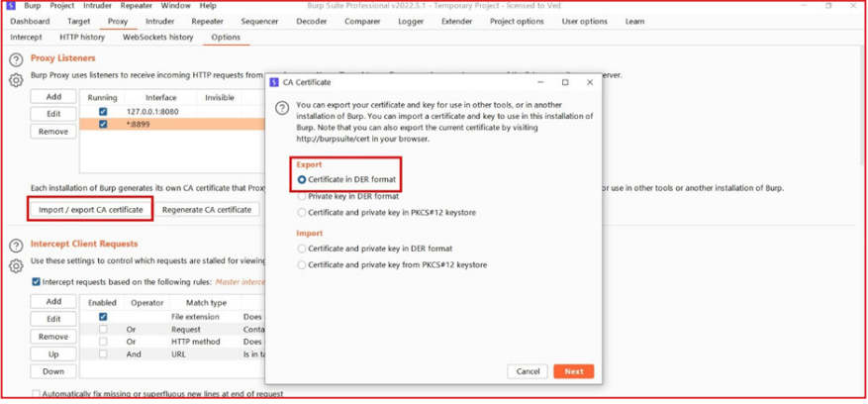The image size is (868, 404).
Task: Click Regenerate CA certificate button
Action: click(207, 210)
